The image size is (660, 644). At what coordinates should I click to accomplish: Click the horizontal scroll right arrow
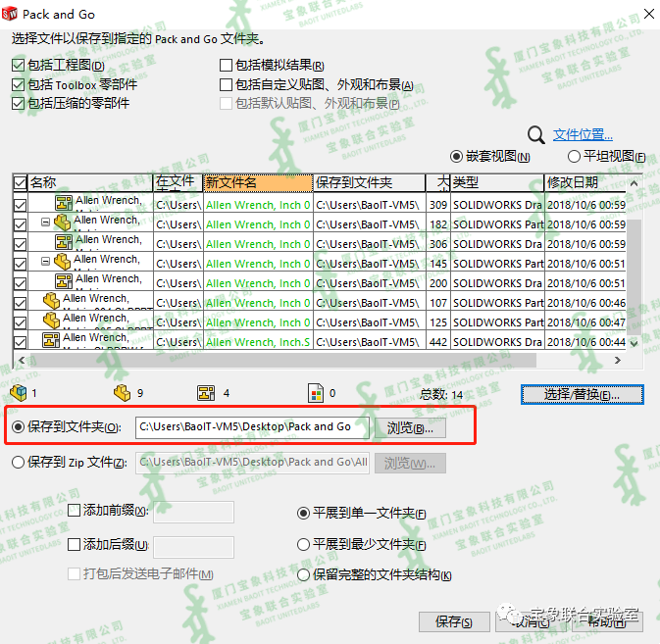pos(618,360)
